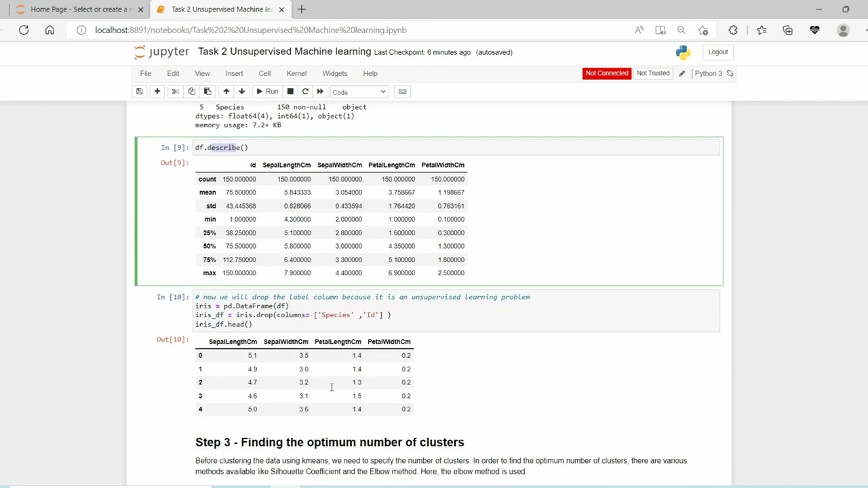Log out with the Logout button
Viewport: 868px width, 488px height.
pos(717,52)
